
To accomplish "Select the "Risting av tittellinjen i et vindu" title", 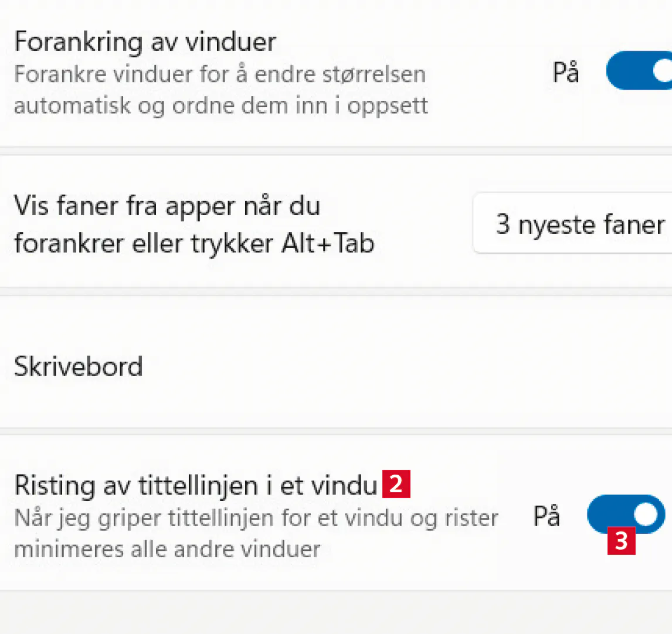I will pyautogui.click(x=195, y=485).
